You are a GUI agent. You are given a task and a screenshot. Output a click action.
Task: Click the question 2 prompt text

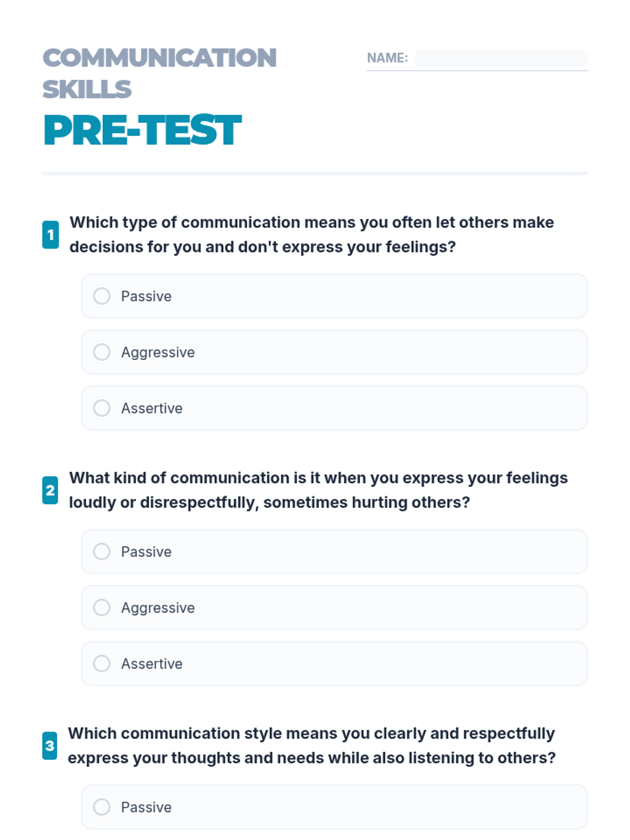tap(318, 490)
